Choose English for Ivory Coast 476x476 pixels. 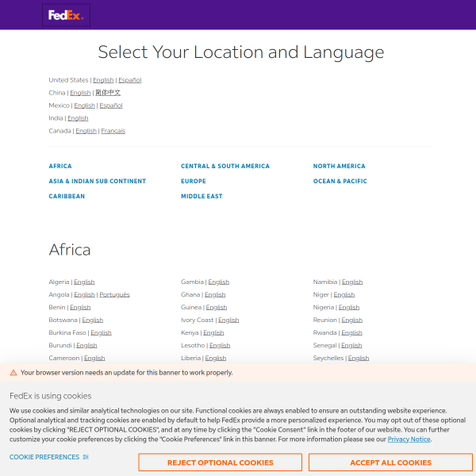point(229,321)
